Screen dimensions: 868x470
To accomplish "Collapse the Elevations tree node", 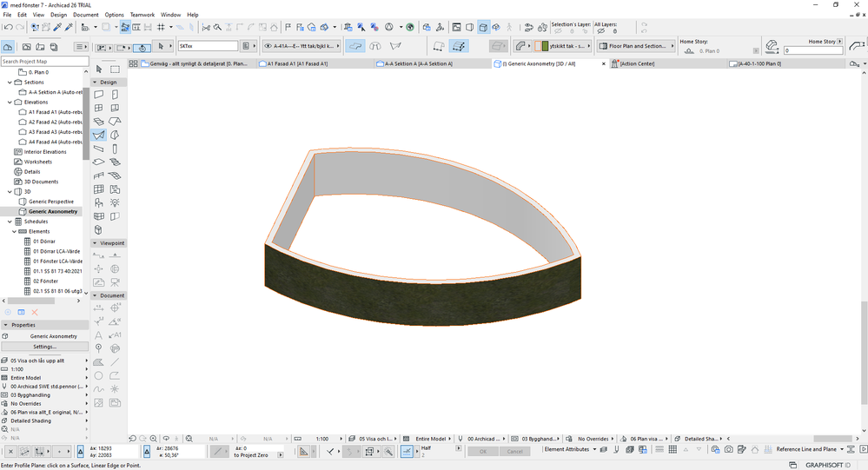I will click(x=10, y=102).
